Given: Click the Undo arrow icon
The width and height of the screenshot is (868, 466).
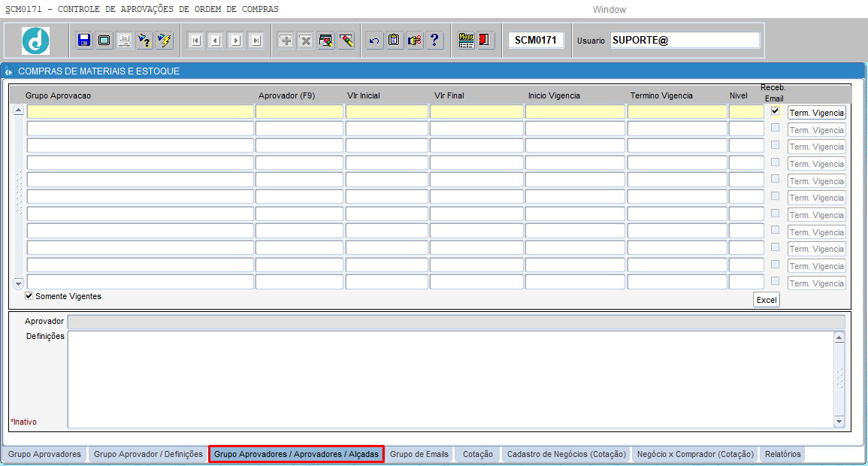Looking at the screenshot, I should pos(375,41).
